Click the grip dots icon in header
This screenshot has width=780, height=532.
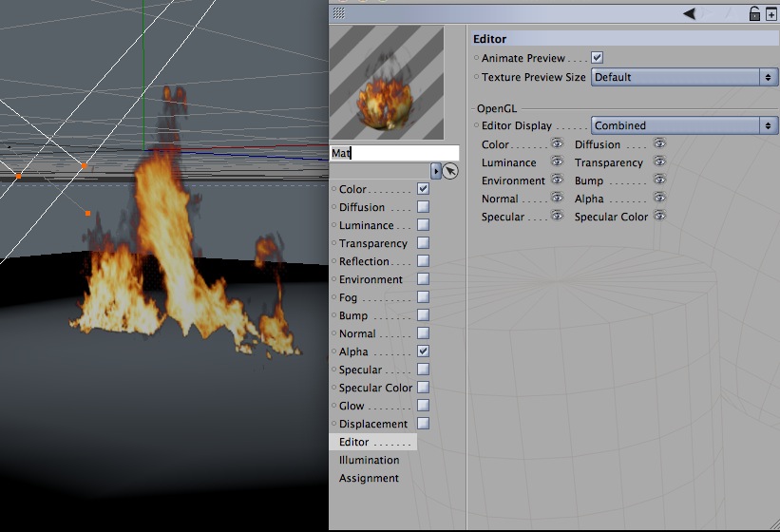coord(339,13)
